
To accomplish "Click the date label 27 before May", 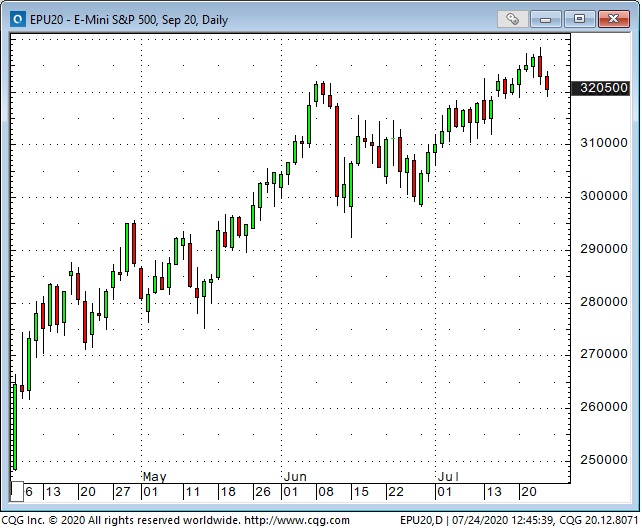I will coord(123,492).
